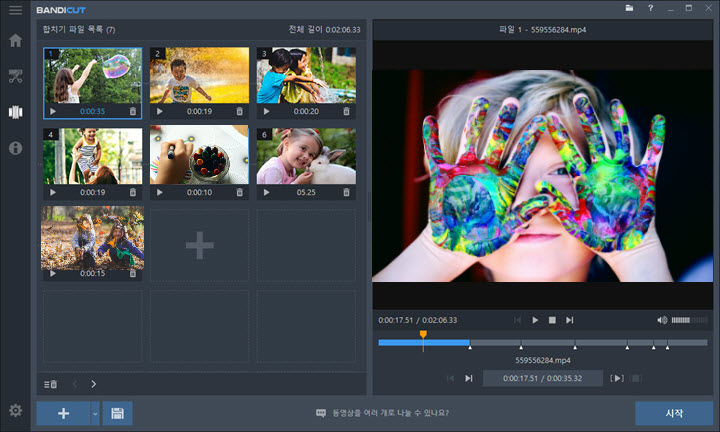Image resolution: width=720 pixels, height=432 pixels.
Task: Skip to next file in preview
Action: 570,320
